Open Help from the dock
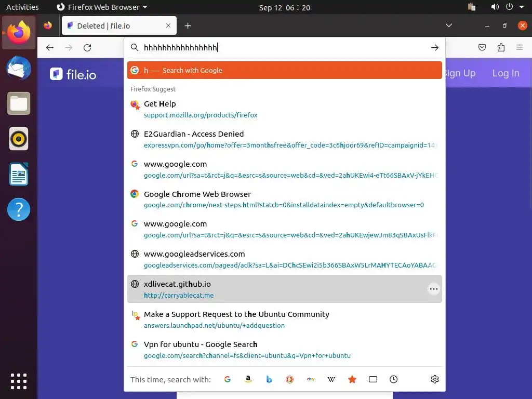 pos(19,209)
